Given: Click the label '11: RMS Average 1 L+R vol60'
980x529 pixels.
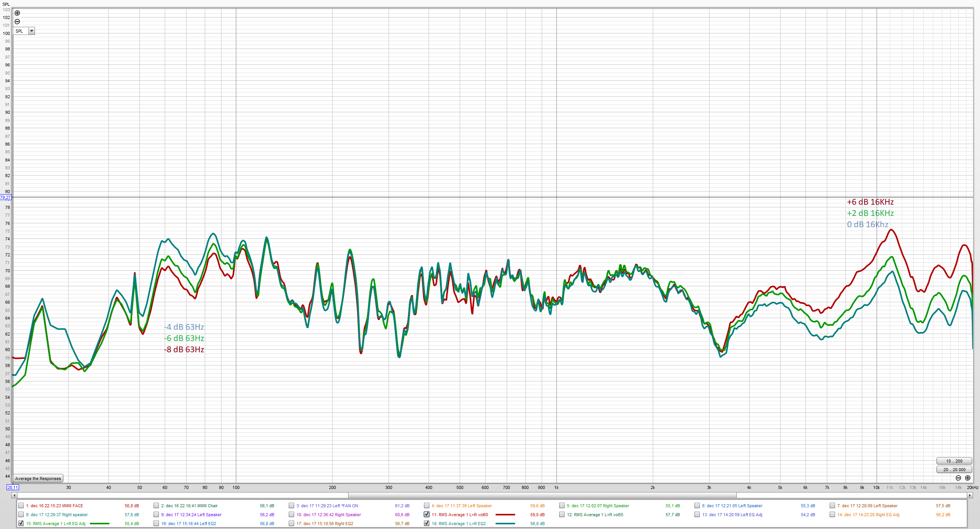Looking at the screenshot, I should click(460, 515).
